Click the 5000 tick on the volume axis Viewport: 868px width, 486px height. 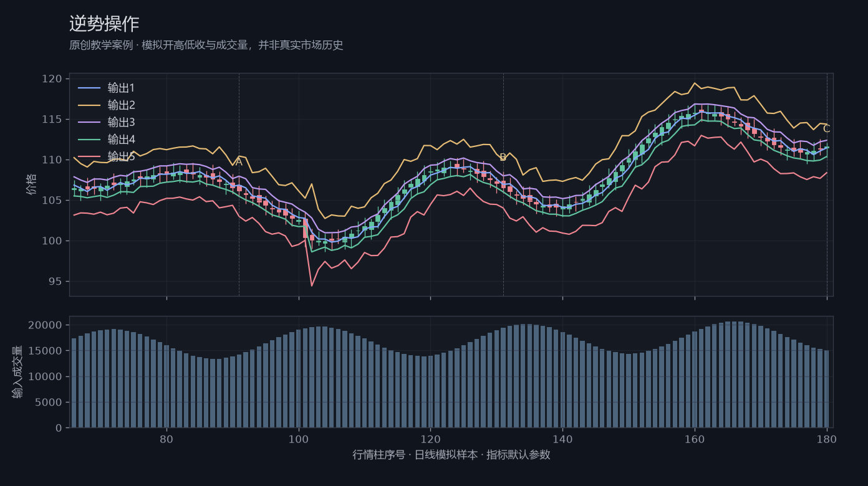pos(49,403)
